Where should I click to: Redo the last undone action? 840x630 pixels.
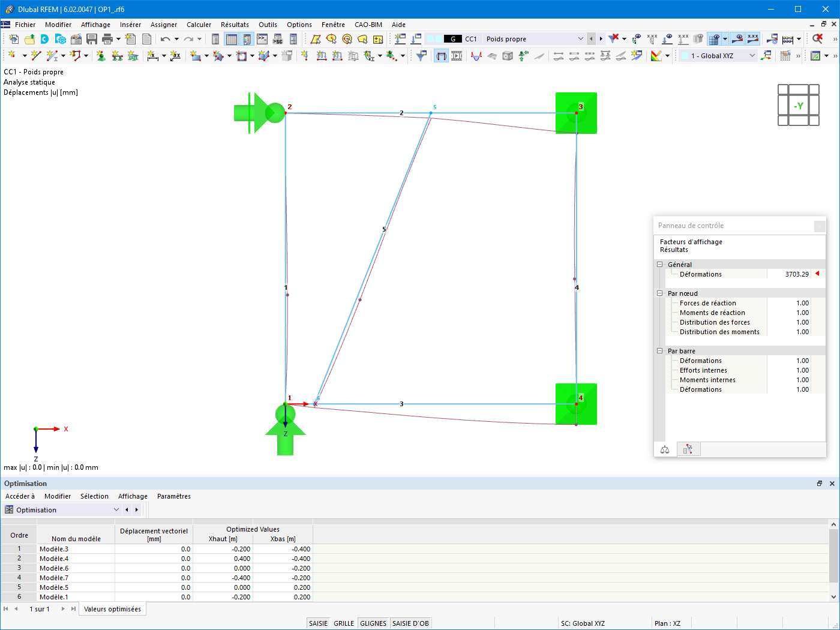point(188,39)
